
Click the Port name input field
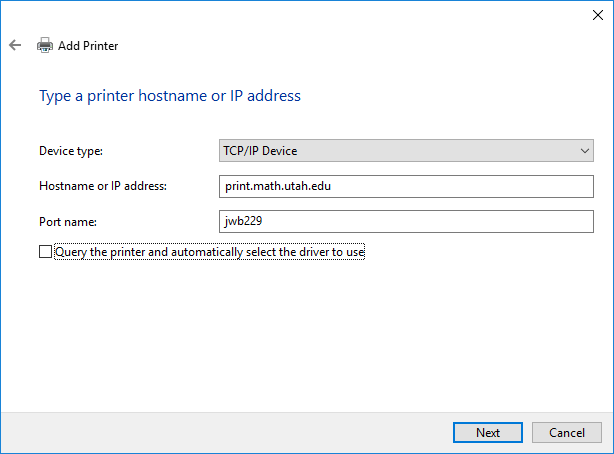(405, 221)
